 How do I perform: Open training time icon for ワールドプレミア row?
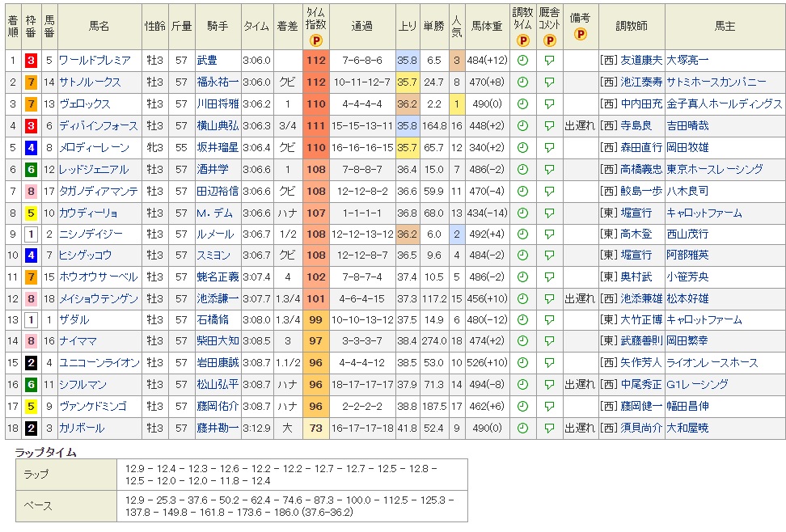pyautogui.click(x=522, y=61)
